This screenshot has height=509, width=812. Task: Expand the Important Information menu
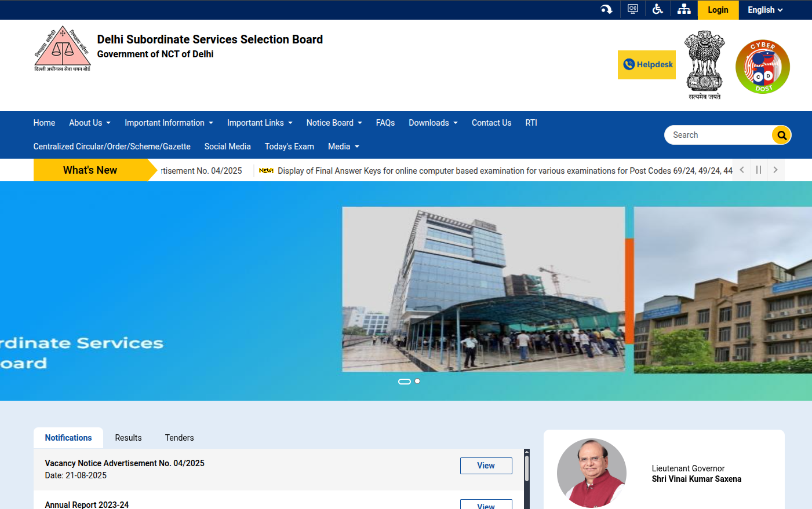tap(169, 123)
